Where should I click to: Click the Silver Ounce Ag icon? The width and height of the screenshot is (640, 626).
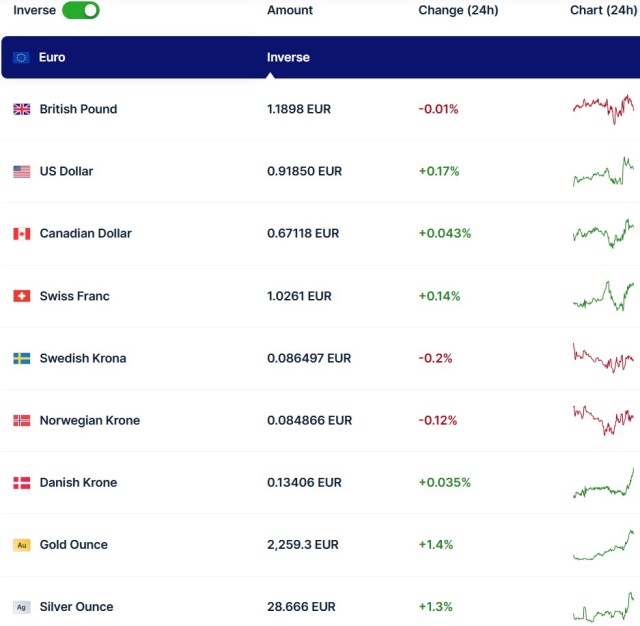(x=21, y=607)
